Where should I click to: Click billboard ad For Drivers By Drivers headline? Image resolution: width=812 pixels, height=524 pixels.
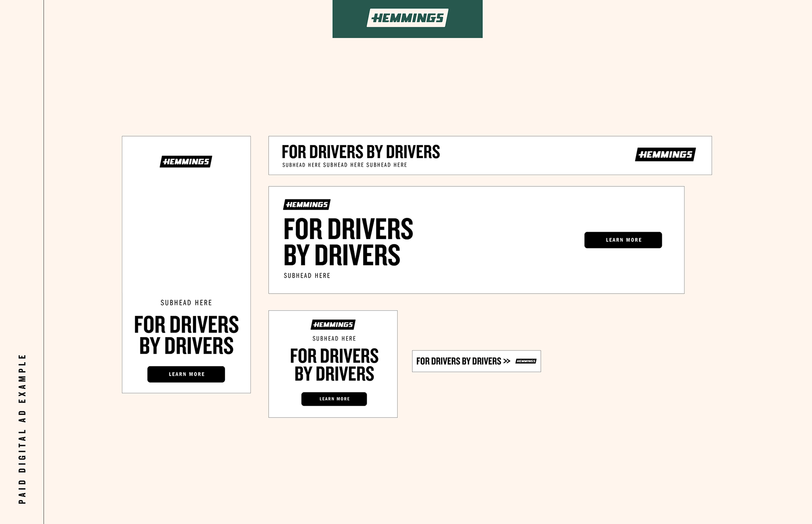pos(348,242)
